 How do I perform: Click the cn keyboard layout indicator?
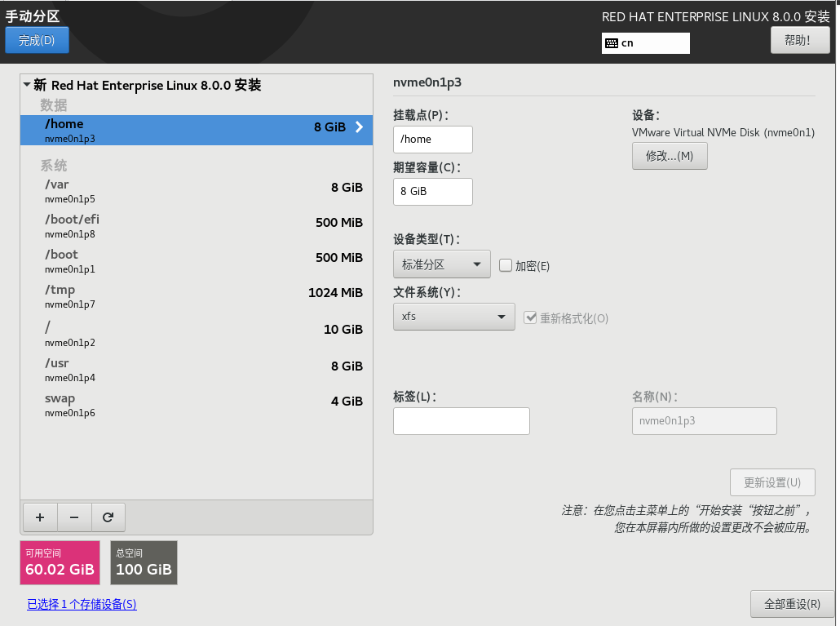(x=646, y=43)
